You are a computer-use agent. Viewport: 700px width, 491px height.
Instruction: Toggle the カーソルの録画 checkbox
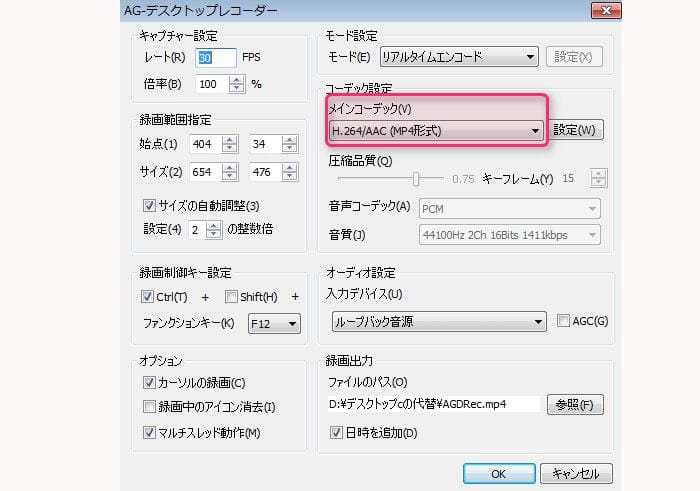point(149,383)
